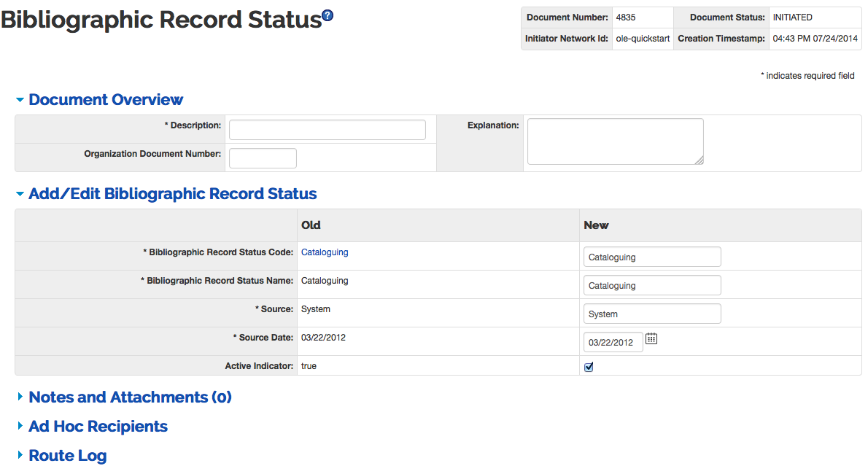Open the Cataloguing link in Old column
Image resolution: width=868 pixels, height=466 pixels.
325,252
